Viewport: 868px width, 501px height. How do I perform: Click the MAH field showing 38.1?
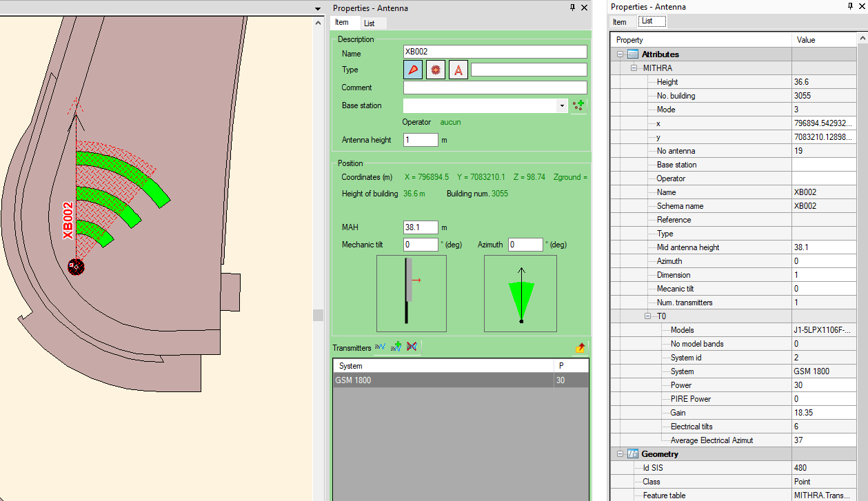tap(421, 227)
